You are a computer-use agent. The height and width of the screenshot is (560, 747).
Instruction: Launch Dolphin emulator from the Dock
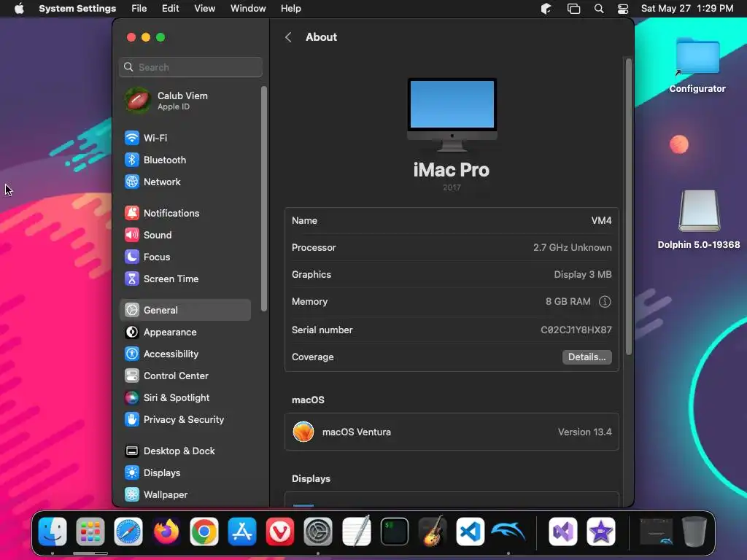(508, 532)
